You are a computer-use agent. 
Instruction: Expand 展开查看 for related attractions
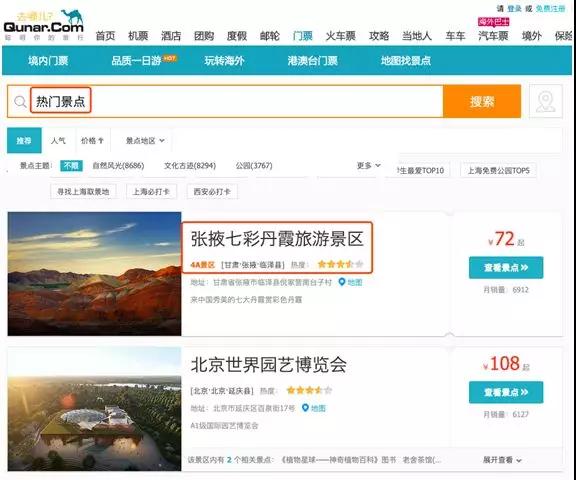point(502,460)
